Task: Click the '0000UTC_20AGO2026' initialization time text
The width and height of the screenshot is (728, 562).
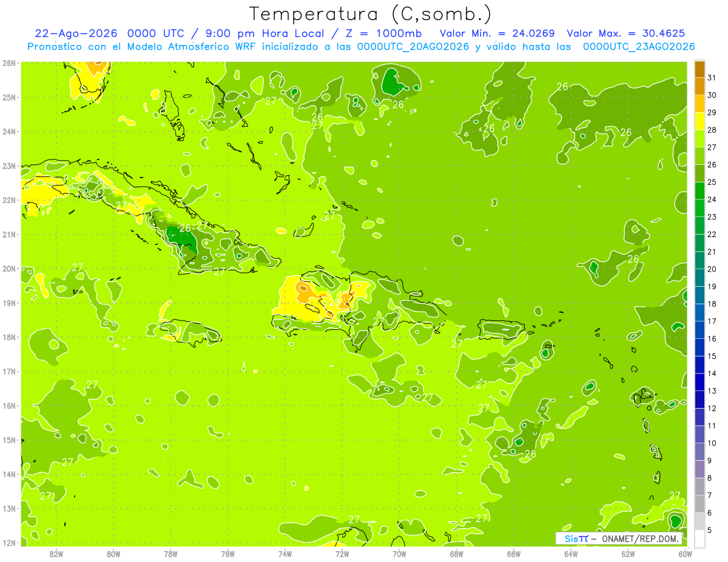Action: [x=413, y=47]
